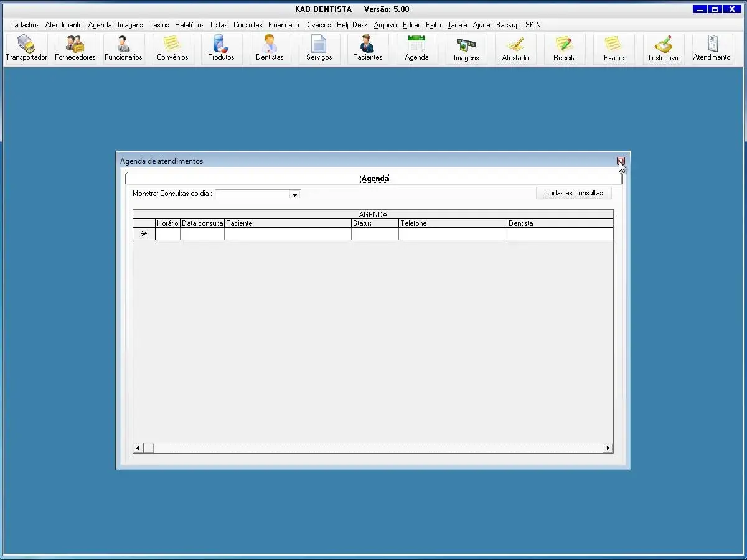Click the Fornecedores toolbar icon
747x560 pixels.
click(75, 49)
